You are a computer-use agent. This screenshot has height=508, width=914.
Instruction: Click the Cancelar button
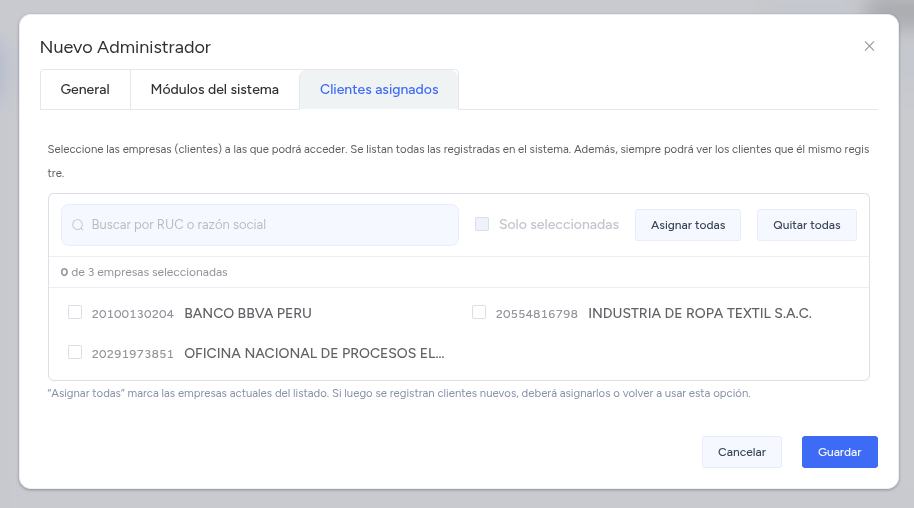[741, 452]
